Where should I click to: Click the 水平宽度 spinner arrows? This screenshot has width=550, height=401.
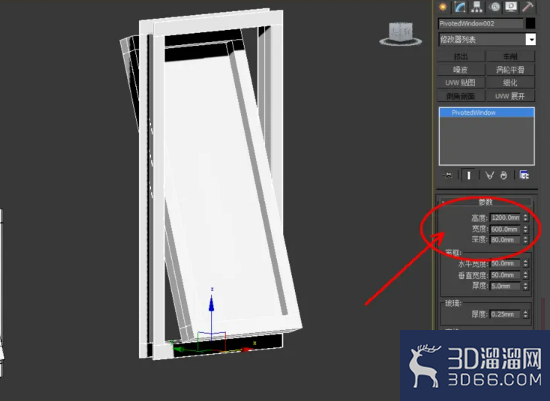525,263
